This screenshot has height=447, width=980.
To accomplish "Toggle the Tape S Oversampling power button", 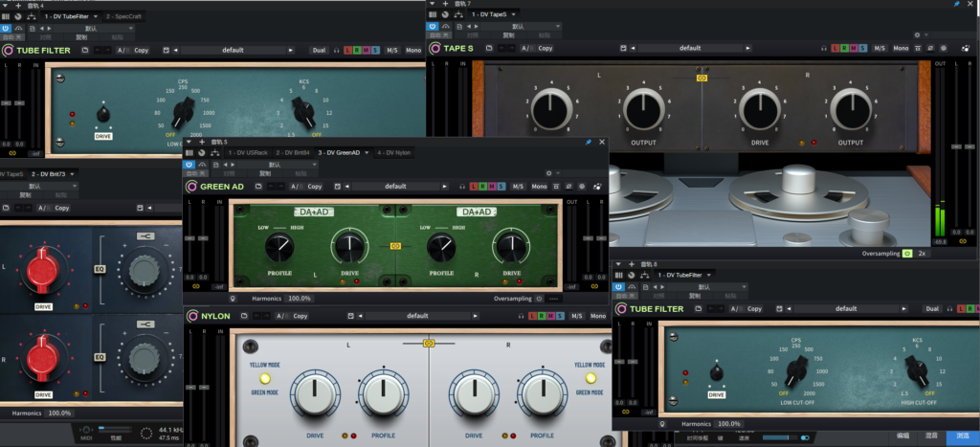I will coord(907,254).
